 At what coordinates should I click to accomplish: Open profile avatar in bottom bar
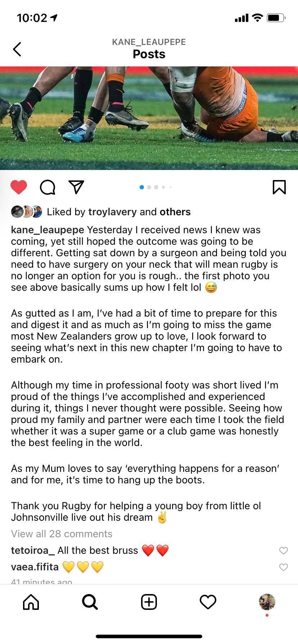click(x=267, y=602)
